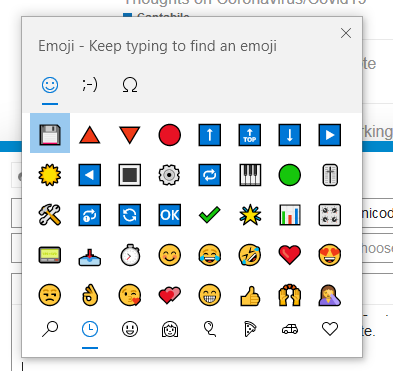Viewport: 393px width, 371px height.
Task: Choose the repeat-once button emoji
Action: 90,215
